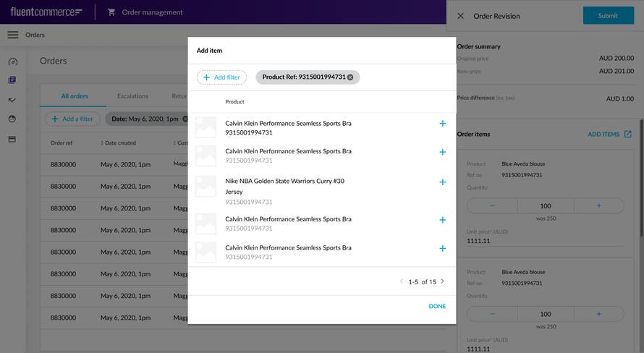Click the shopping cart Order management icon

(111, 12)
